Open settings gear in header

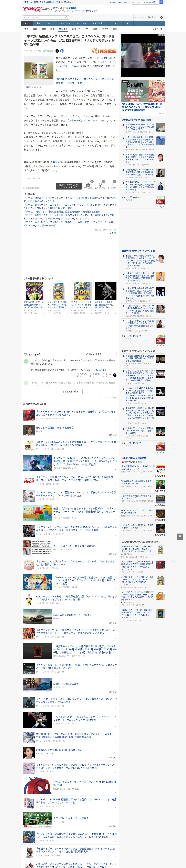tap(161, 17)
